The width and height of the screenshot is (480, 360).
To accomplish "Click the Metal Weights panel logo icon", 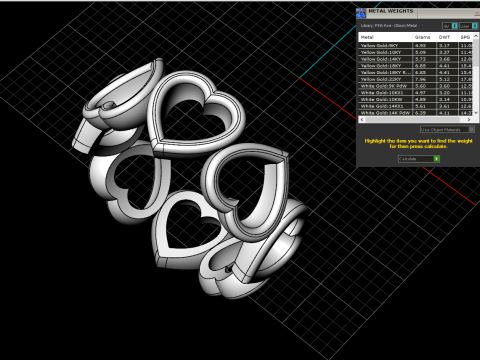I will coord(361,13).
